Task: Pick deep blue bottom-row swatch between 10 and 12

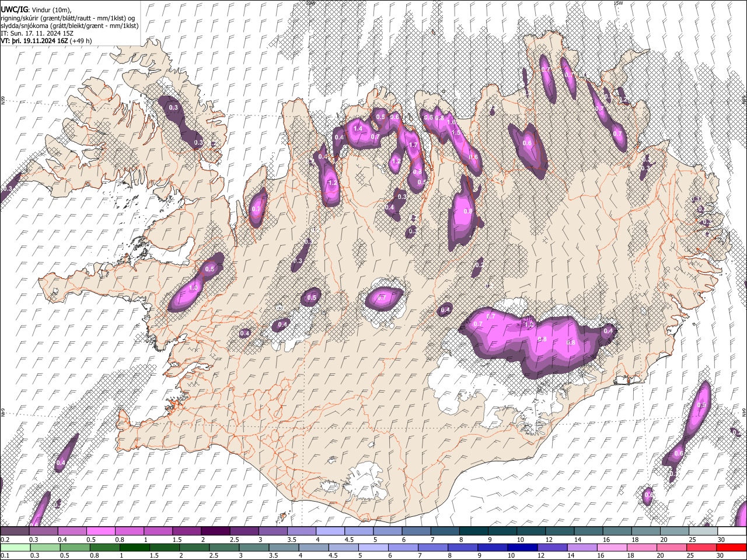Action: 523,547
